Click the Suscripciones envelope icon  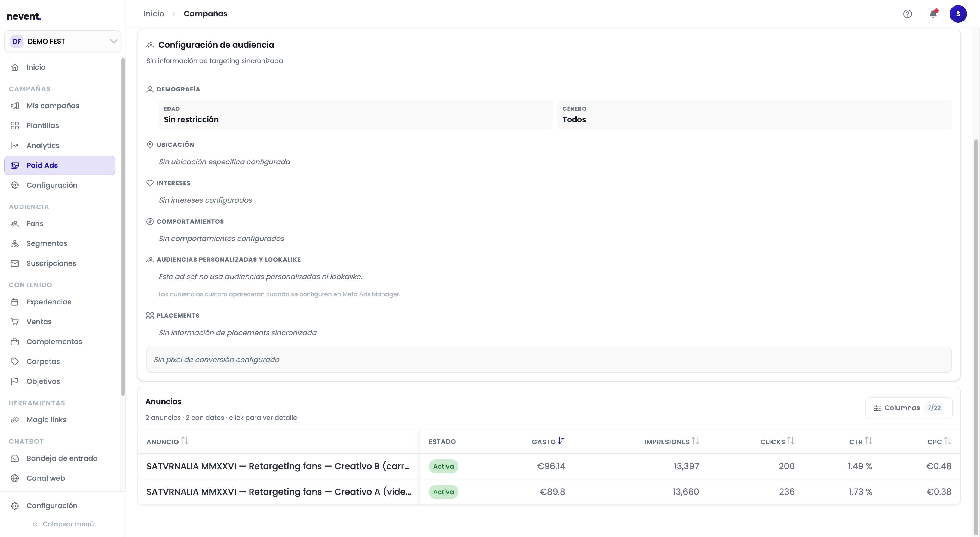(15, 263)
